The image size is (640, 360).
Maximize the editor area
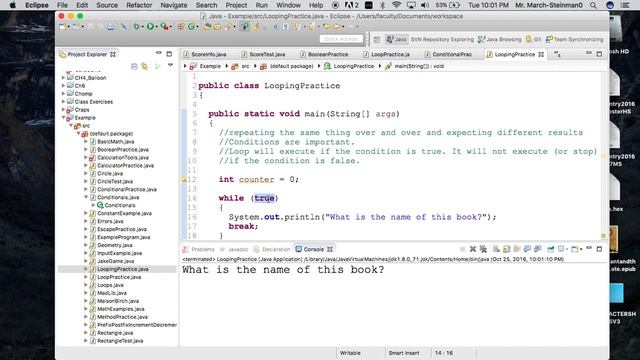point(599,54)
